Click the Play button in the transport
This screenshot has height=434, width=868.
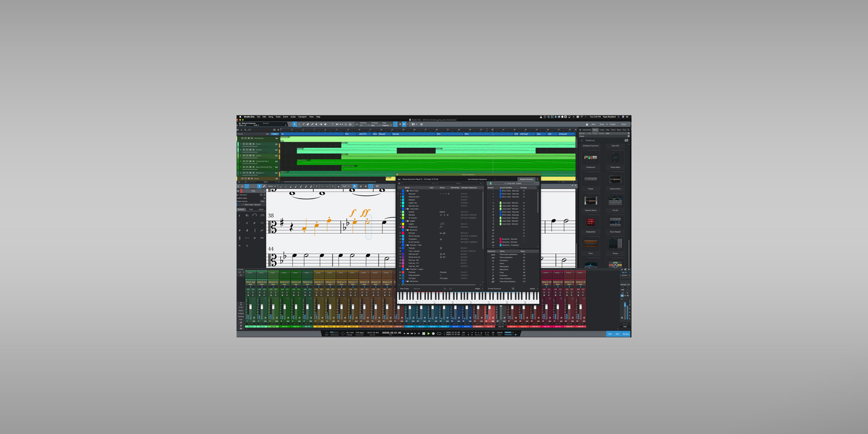click(429, 334)
